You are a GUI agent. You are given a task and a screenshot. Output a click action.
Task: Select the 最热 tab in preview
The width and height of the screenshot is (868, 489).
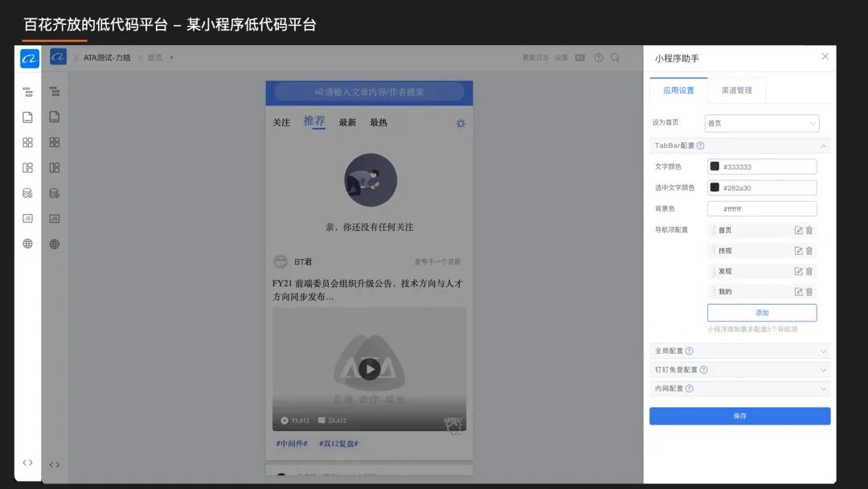[x=379, y=122]
